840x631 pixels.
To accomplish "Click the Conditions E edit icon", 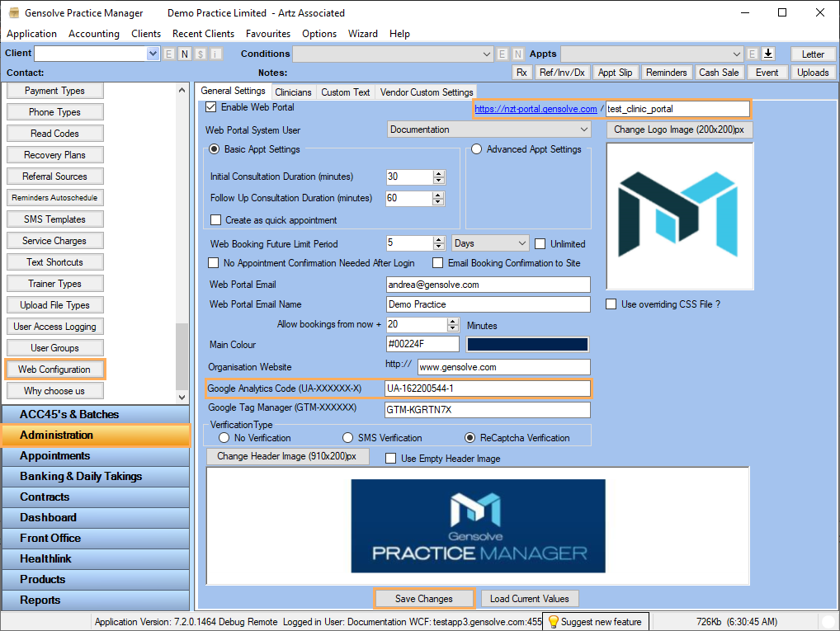I will [502, 54].
